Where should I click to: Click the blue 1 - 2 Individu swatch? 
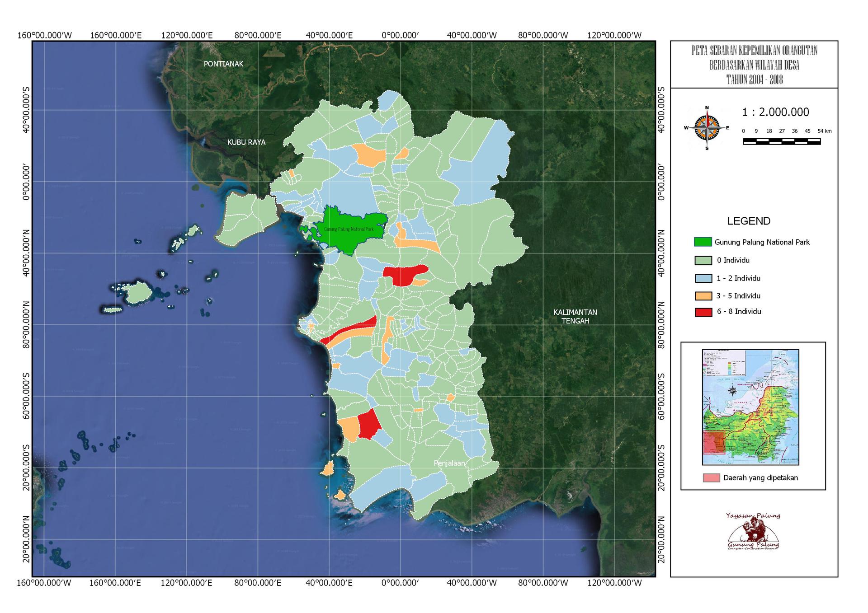click(x=703, y=278)
